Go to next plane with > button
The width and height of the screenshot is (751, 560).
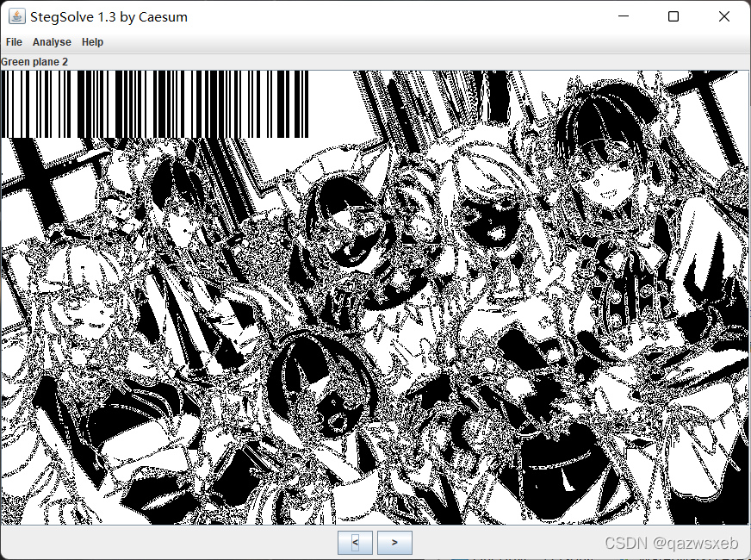click(x=394, y=542)
